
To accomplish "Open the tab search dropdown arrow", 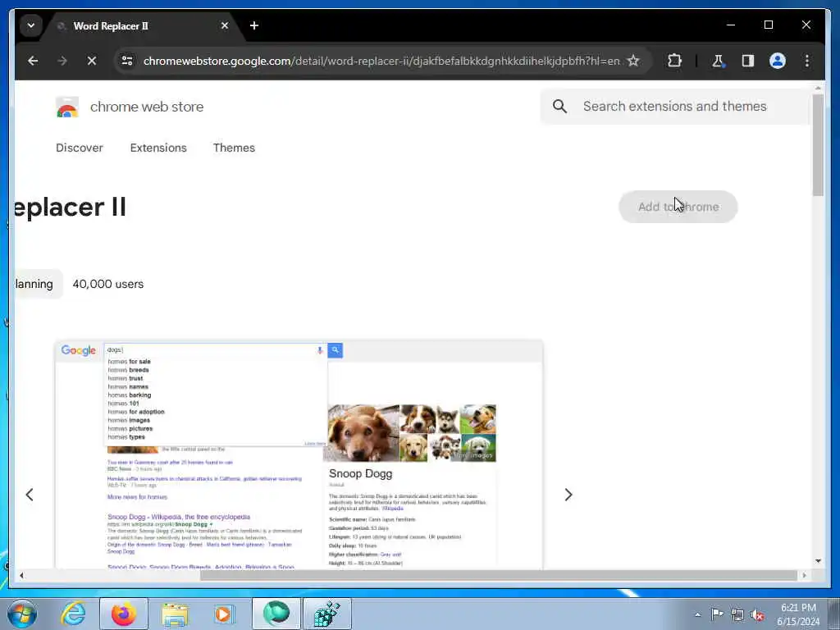I will (31, 25).
